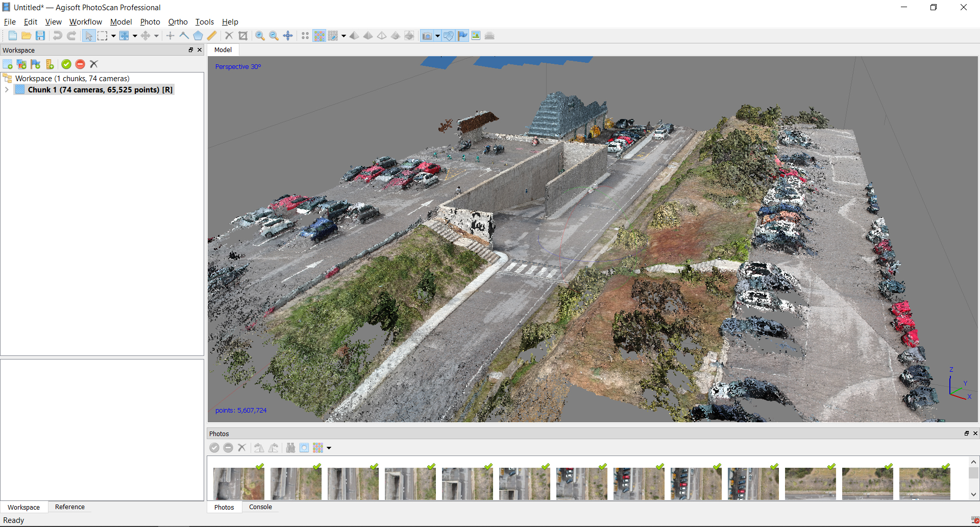
Task: Click Add Chunk in Workspace toolbar
Action: 8,64
